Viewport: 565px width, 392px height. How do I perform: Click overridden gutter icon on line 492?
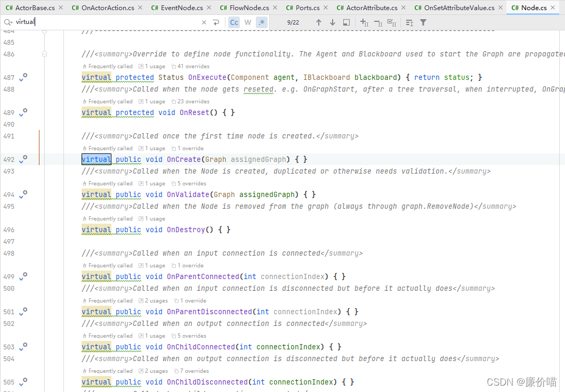tap(23, 159)
